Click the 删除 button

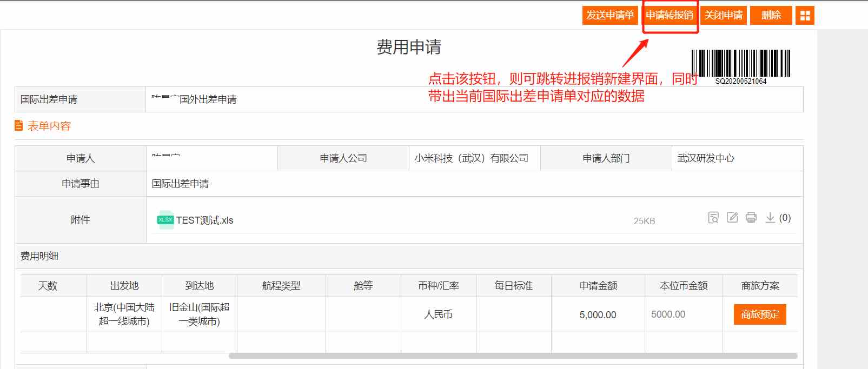771,15
